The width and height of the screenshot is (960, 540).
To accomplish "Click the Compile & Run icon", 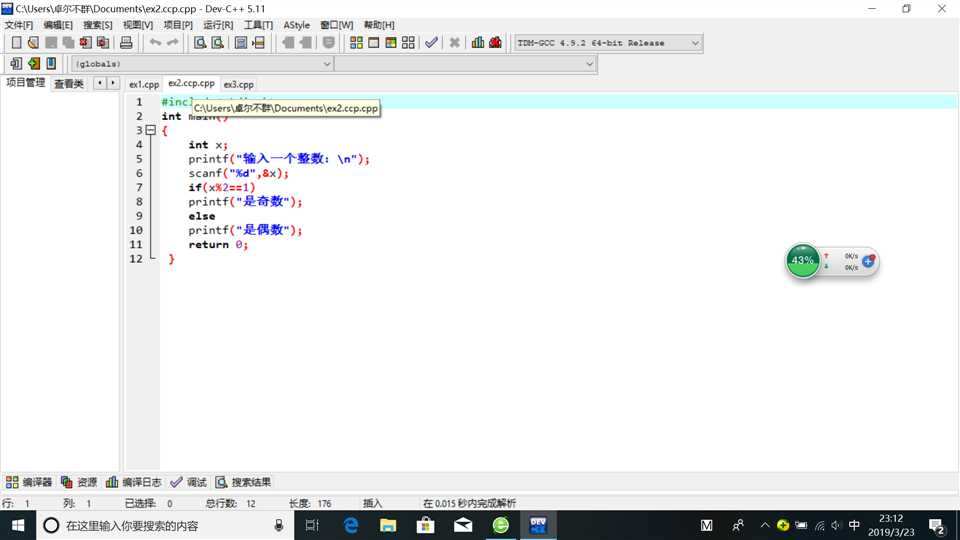I will pyautogui.click(x=391, y=42).
